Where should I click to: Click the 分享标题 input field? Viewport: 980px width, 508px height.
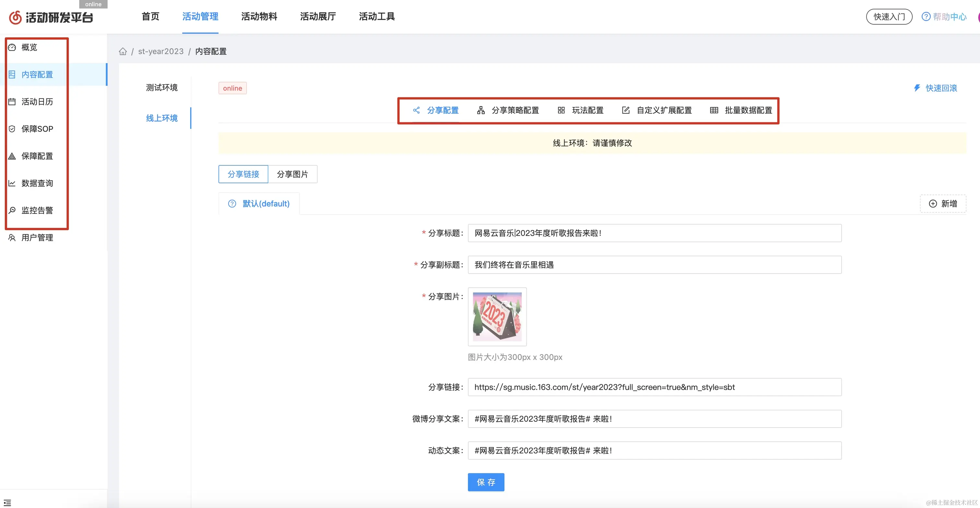pos(654,233)
